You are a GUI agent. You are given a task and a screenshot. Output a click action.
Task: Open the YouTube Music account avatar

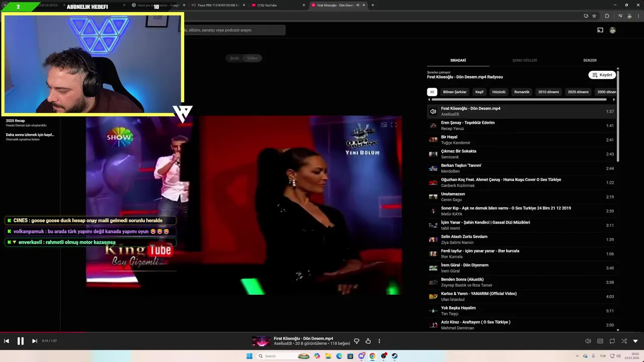click(612, 30)
